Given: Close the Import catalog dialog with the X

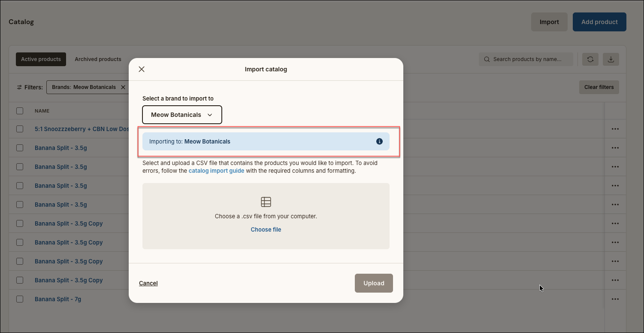Looking at the screenshot, I should (x=142, y=69).
